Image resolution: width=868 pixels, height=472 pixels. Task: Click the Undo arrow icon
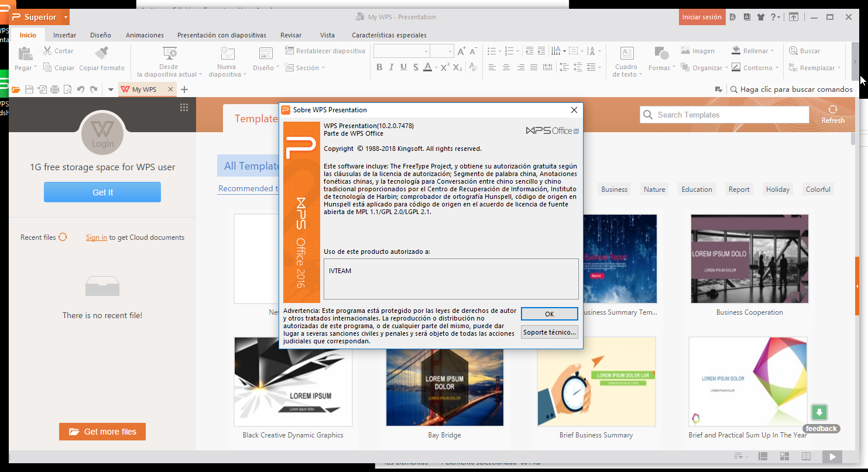click(81, 89)
